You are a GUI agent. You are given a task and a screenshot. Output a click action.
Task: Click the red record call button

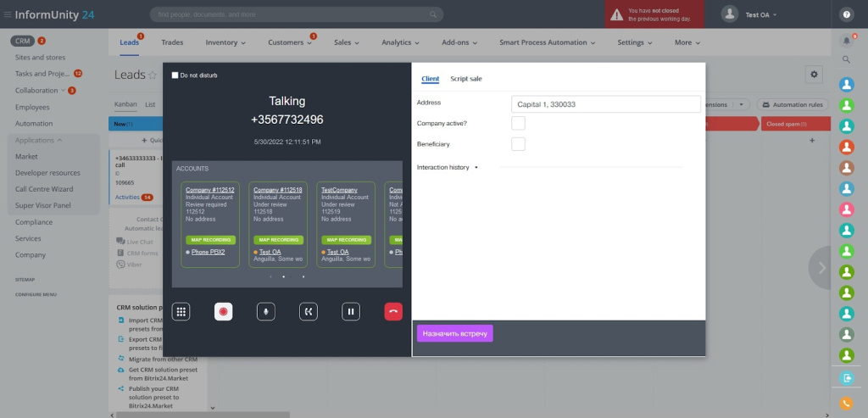224,312
